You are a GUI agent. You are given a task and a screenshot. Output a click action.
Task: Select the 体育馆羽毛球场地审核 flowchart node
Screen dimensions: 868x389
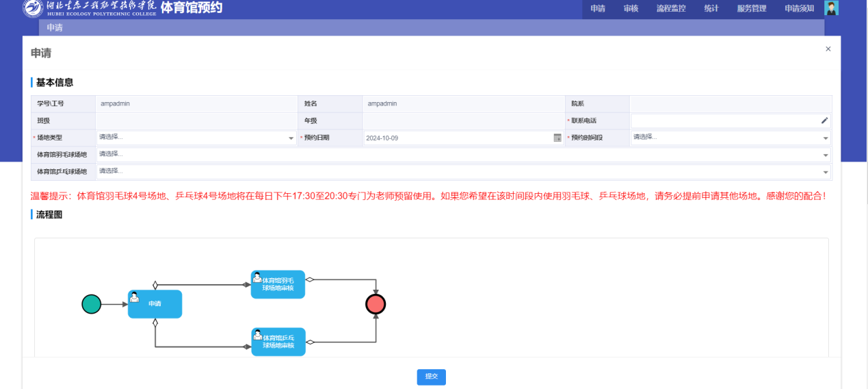[278, 284]
